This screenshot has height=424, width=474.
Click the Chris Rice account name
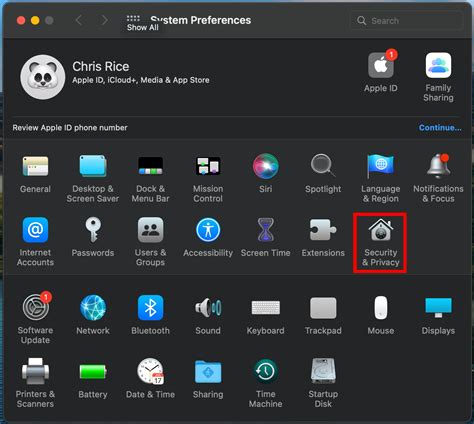coord(101,66)
